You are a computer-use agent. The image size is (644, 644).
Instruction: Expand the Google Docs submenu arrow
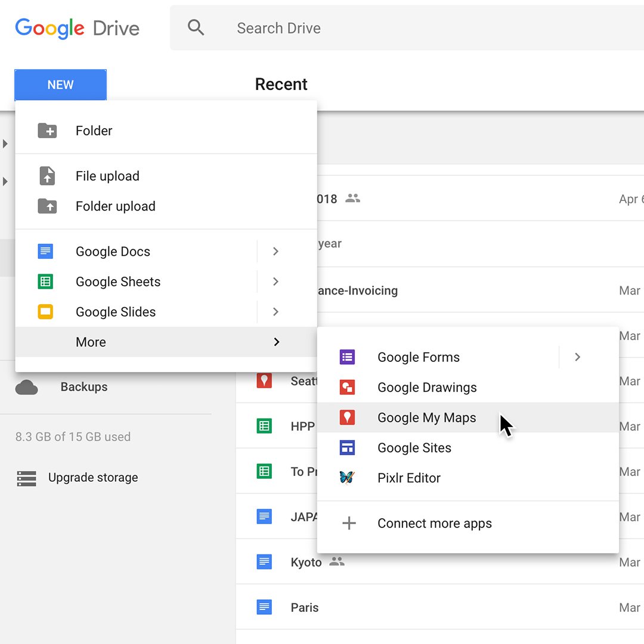coord(275,252)
